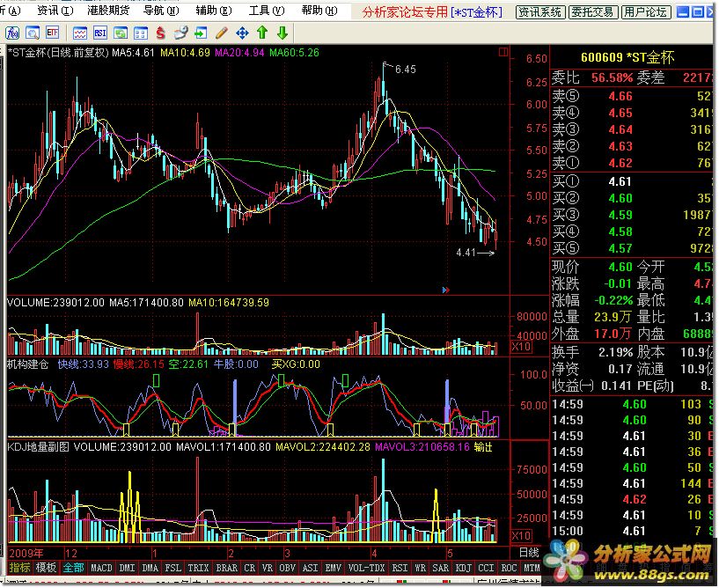Screen dimensions: 719x588
Task: Click the blue four-way move arrows icon
Action: (242, 33)
